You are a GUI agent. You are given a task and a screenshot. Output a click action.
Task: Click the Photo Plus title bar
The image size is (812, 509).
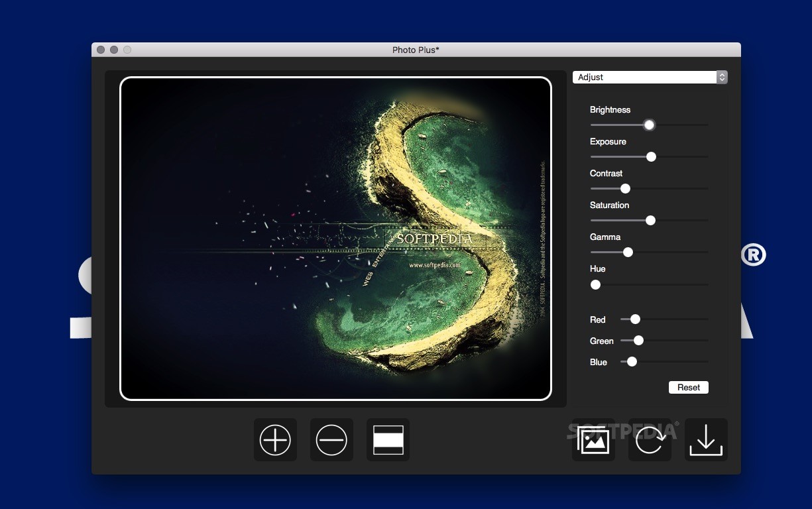pyautogui.click(x=416, y=49)
